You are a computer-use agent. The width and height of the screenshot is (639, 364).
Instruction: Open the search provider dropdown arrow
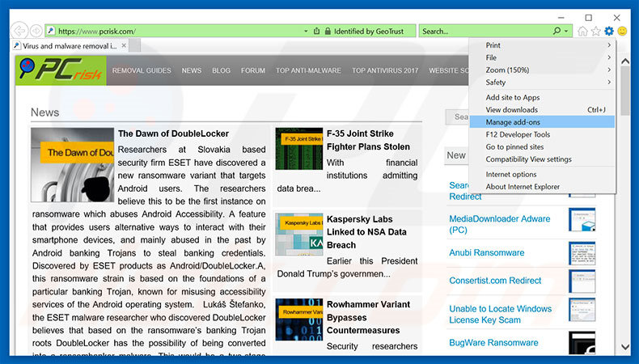point(566,31)
